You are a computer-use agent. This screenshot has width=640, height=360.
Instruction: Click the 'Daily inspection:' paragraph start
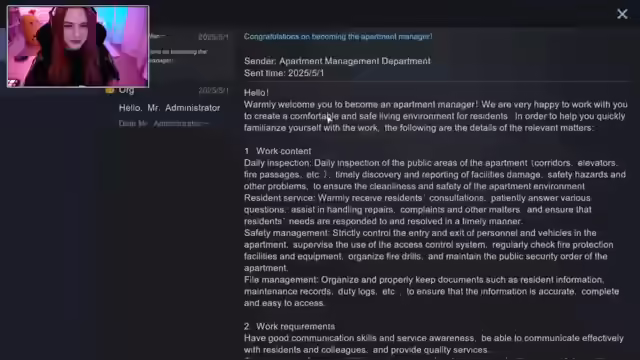(278, 163)
